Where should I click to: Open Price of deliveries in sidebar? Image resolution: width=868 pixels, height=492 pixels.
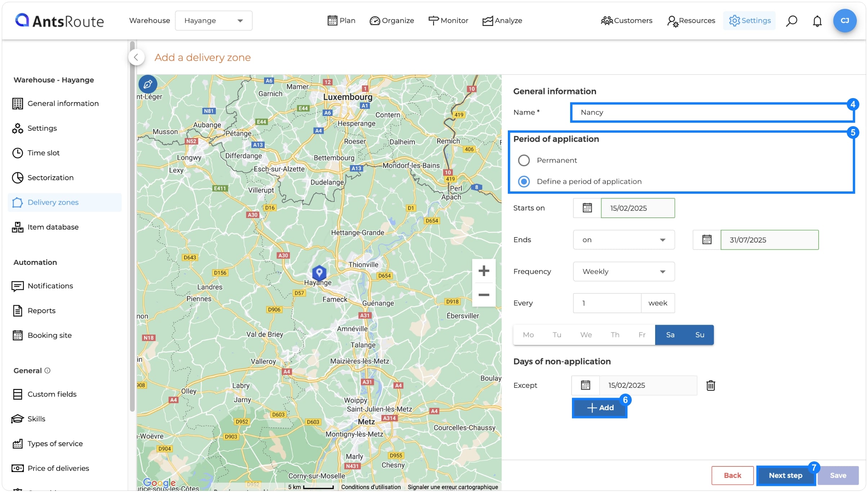point(64,468)
